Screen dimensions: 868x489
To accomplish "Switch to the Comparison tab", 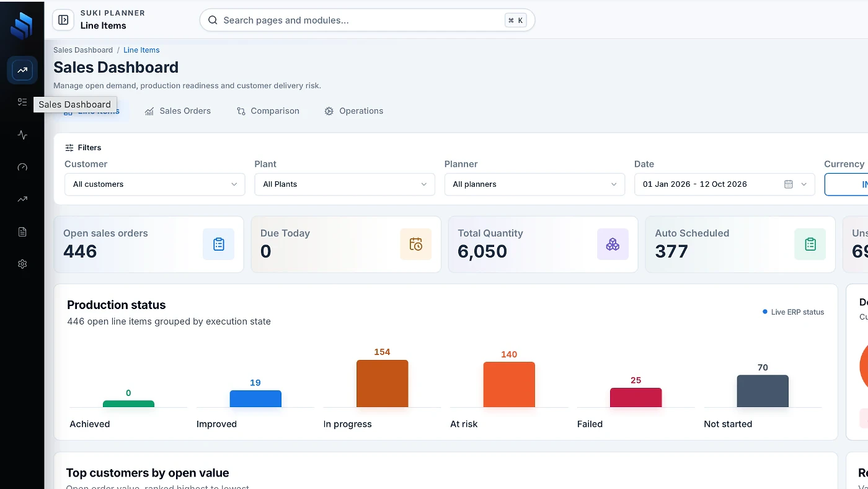I will (x=268, y=111).
